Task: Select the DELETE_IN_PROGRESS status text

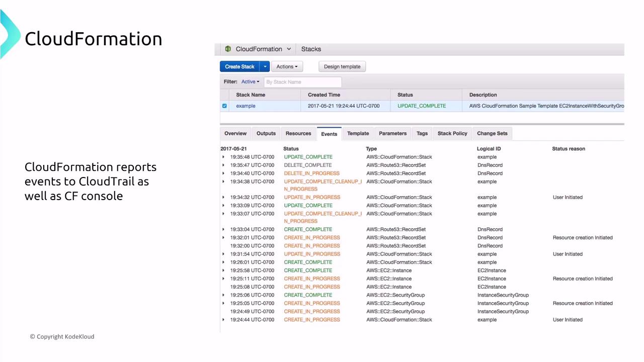Action: (312, 173)
